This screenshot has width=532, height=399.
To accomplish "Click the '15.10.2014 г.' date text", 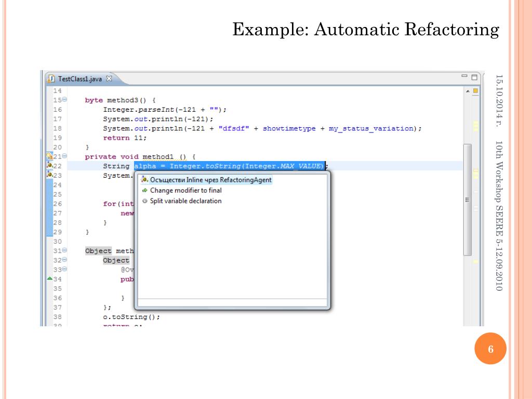I will tap(499, 101).
